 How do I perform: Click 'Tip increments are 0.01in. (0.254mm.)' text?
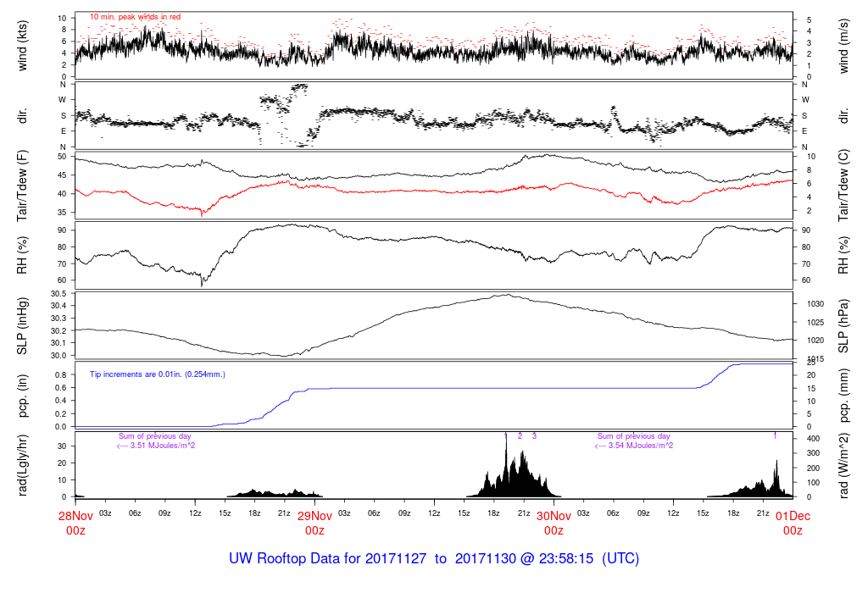[157, 374]
